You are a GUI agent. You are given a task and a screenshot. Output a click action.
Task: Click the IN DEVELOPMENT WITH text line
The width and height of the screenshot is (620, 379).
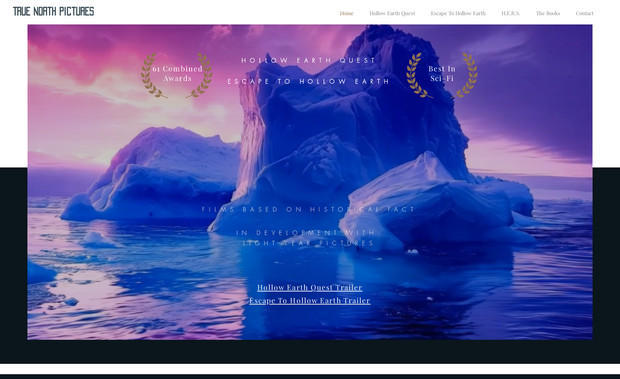(x=306, y=232)
